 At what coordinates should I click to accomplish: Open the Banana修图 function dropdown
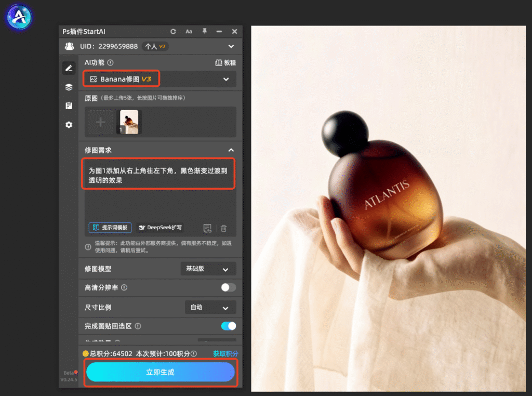tap(160, 79)
